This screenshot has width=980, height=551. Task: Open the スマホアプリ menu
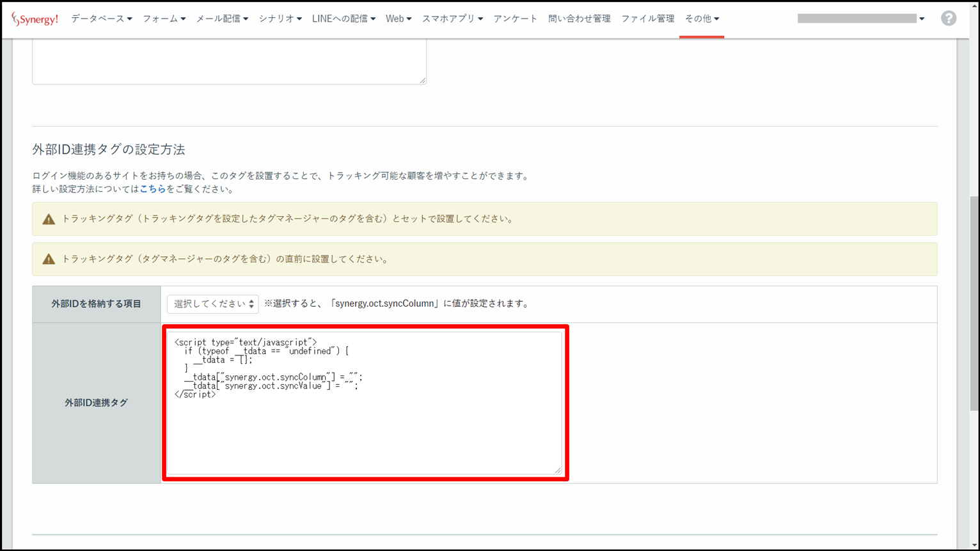(x=452, y=19)
